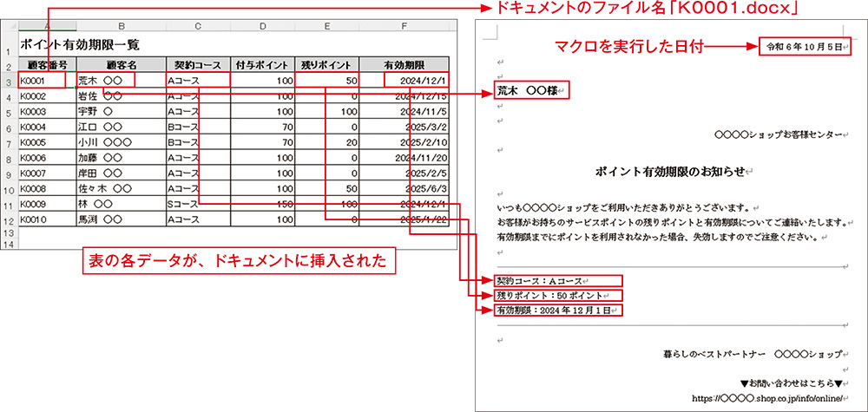Select row 12 header in Excel
This screenshot has height=412, width=868.
(9, 220)
